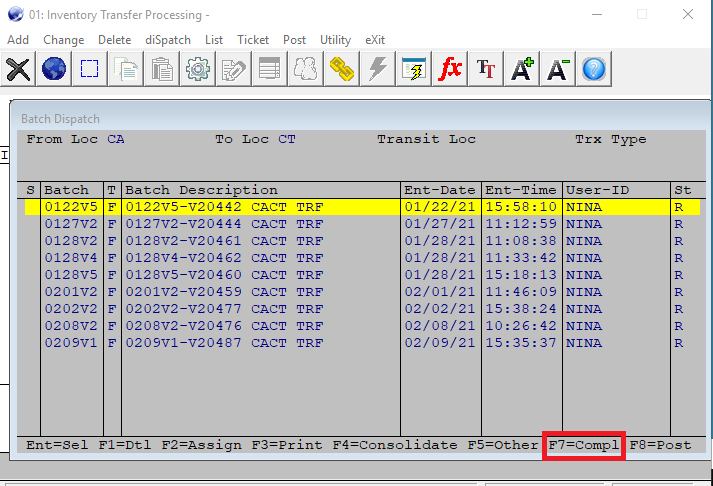Click the table list toolbar icon
Screen dimensions: 713x486
[269, 69]
